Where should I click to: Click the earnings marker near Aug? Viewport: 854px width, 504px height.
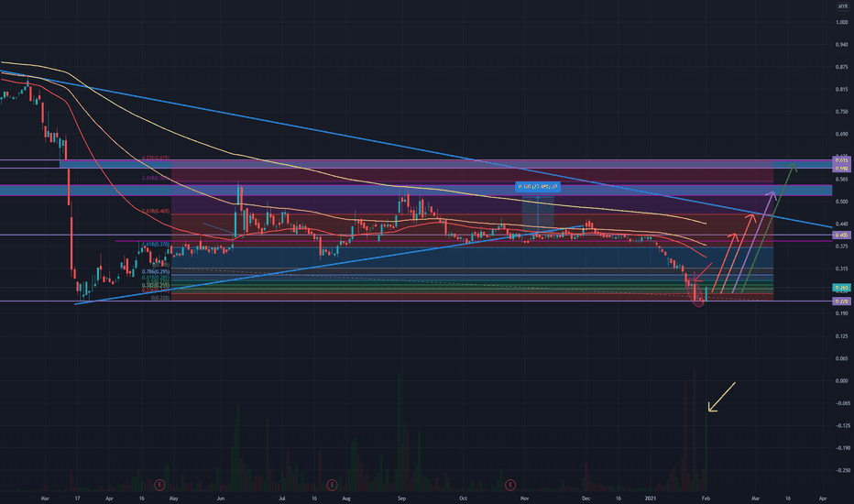(x=331, y=484)
